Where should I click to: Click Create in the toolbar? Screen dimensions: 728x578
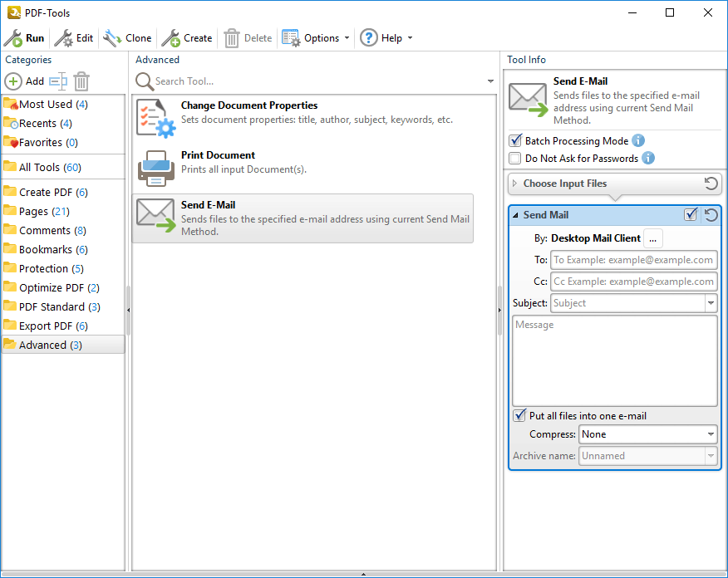coord(187,38)
